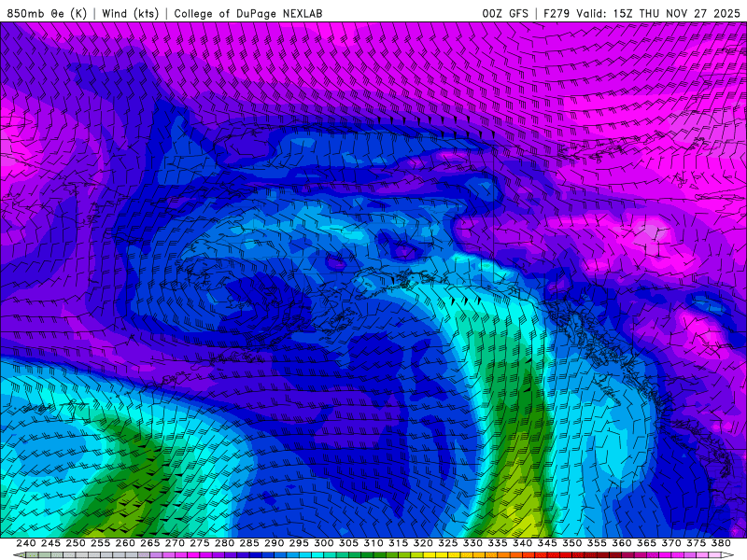
Task: Click the "850mb θe (K)" title text
Action: click(x=47, y=13)
